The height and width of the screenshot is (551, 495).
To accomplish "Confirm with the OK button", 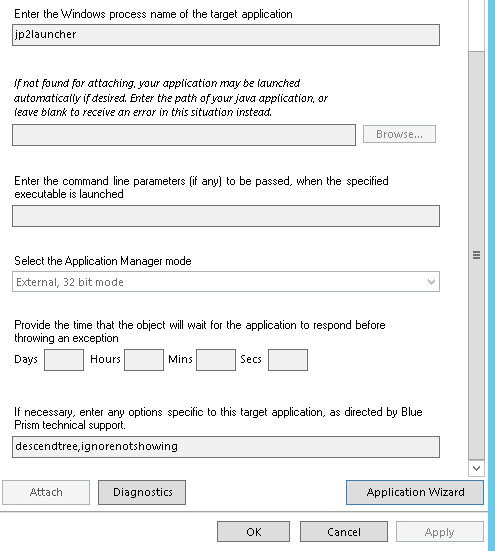I will click(x=253, y=532).
